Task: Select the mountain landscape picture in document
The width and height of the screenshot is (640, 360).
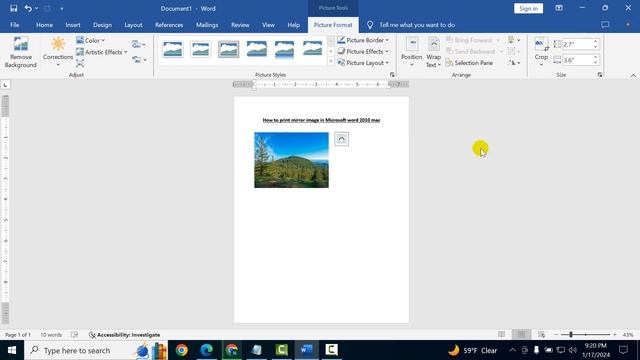Action: pyautogui.click(x=291, y=160)
